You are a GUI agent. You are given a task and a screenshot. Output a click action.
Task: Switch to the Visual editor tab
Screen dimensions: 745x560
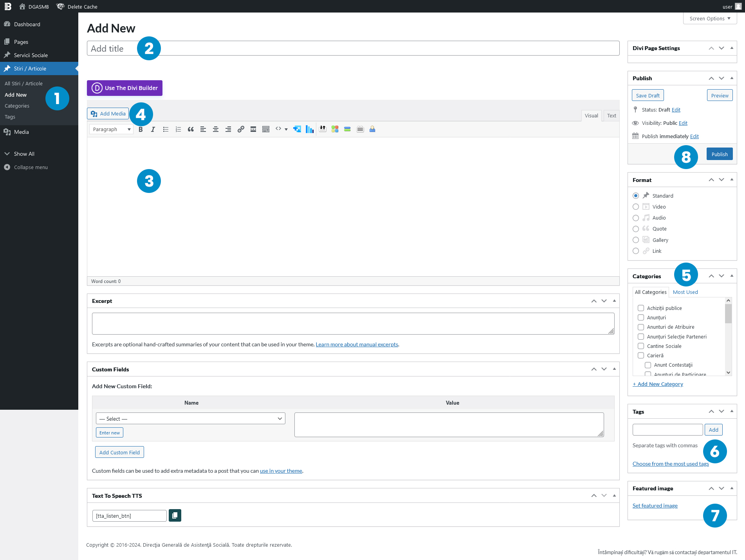click(591, 115)
